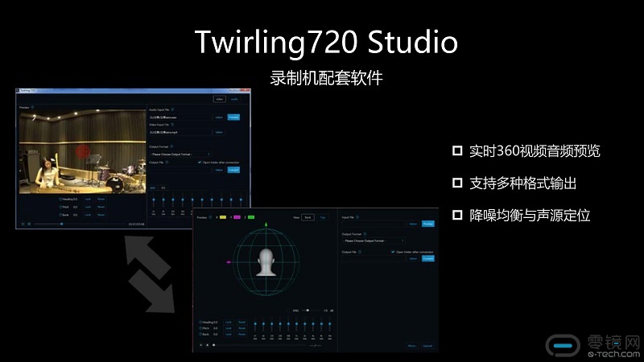Click the Preview info icon in the video window

tap(32, 107)
